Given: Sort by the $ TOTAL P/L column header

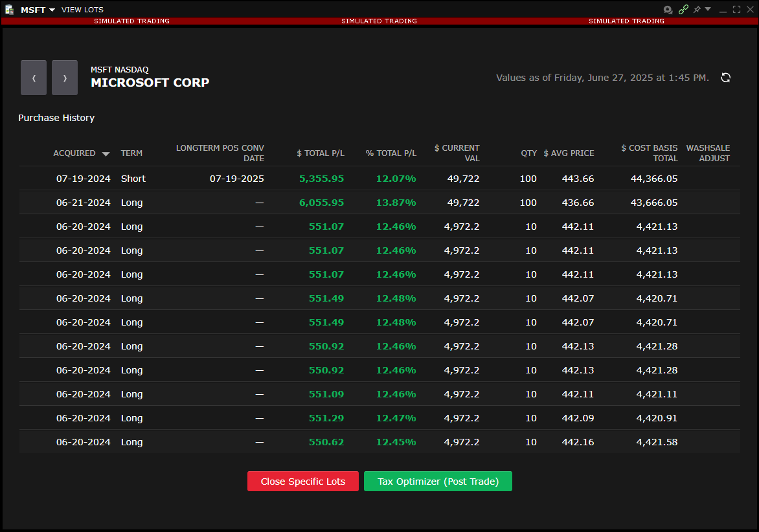Looking at the screenshot, I should 321,153.
